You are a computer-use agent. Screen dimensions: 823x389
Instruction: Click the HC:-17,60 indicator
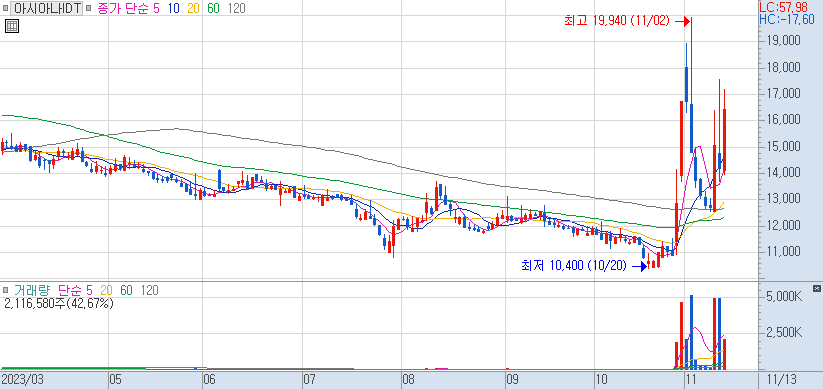(787, 20)
